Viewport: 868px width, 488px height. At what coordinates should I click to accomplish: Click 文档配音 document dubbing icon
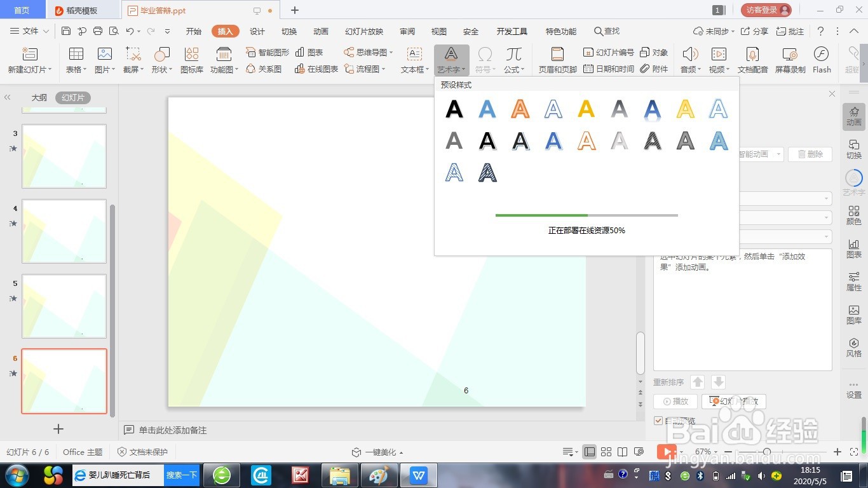pos(753,54)
